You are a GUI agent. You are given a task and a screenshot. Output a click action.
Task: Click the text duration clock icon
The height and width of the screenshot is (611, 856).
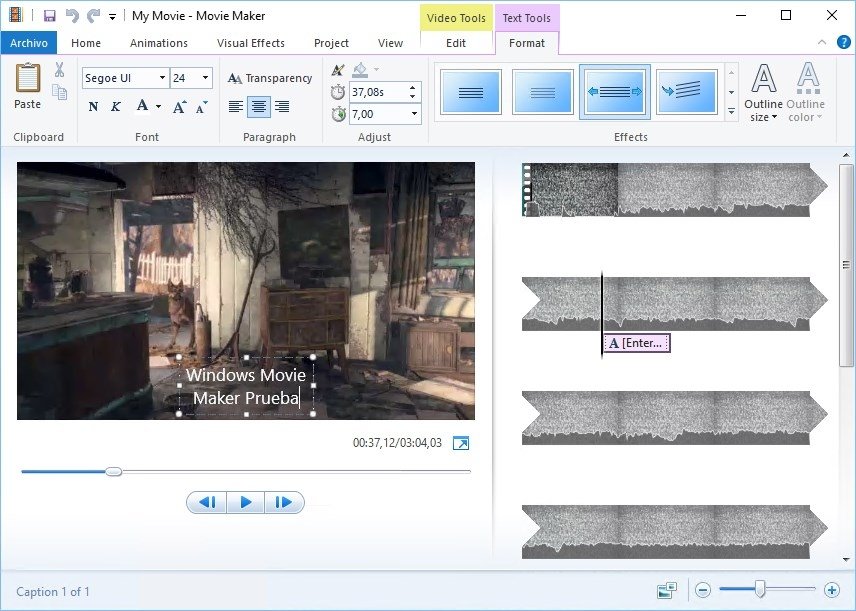point(338,114)
